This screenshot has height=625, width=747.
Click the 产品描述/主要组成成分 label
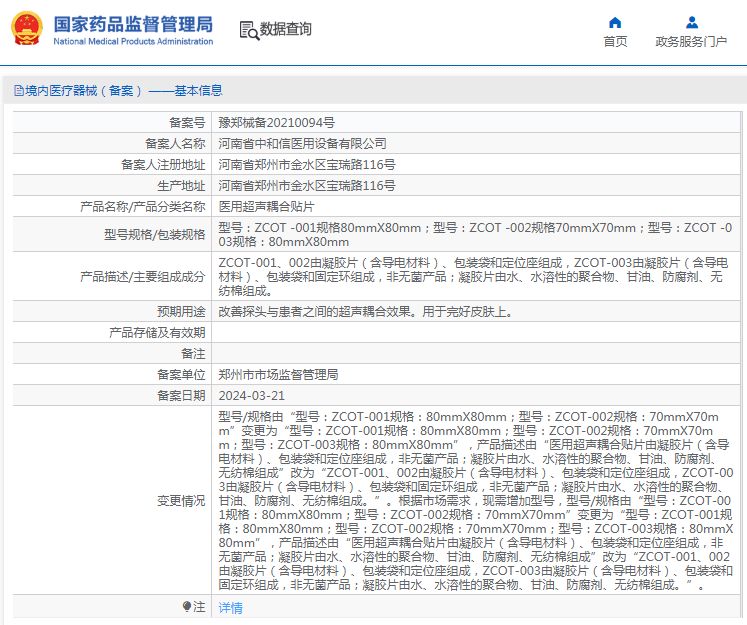coord(142,277)
